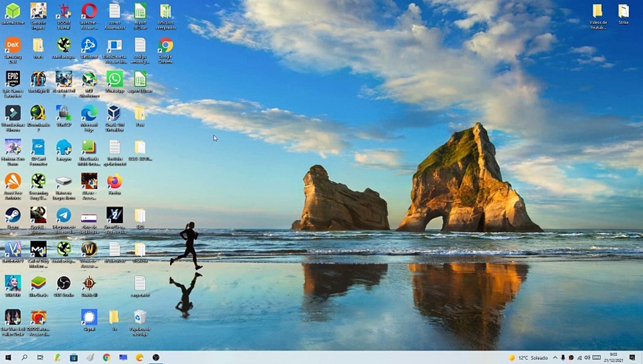Expand the hidden system tray icons
This screenshot has width=643, height=364.
[555, 358]
